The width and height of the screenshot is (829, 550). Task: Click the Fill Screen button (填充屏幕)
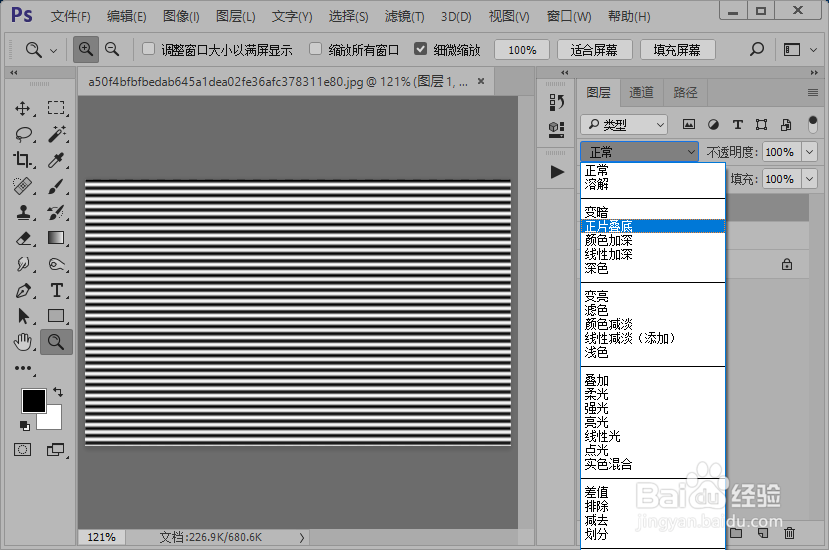click(x=677, y=50)
